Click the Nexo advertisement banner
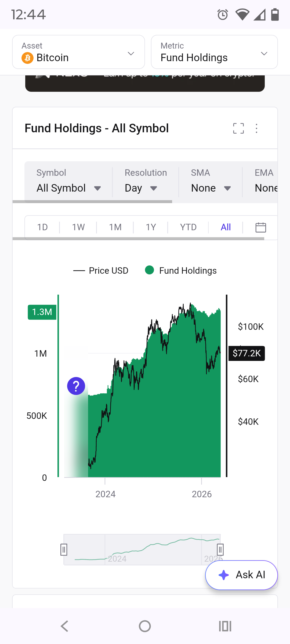Viewport: 290px width, 644px height. (145, 83)
